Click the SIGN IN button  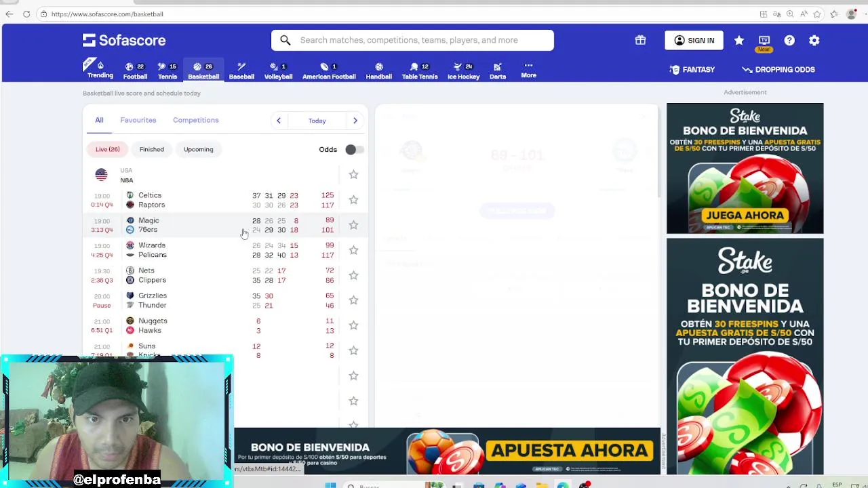pos(694,41)
